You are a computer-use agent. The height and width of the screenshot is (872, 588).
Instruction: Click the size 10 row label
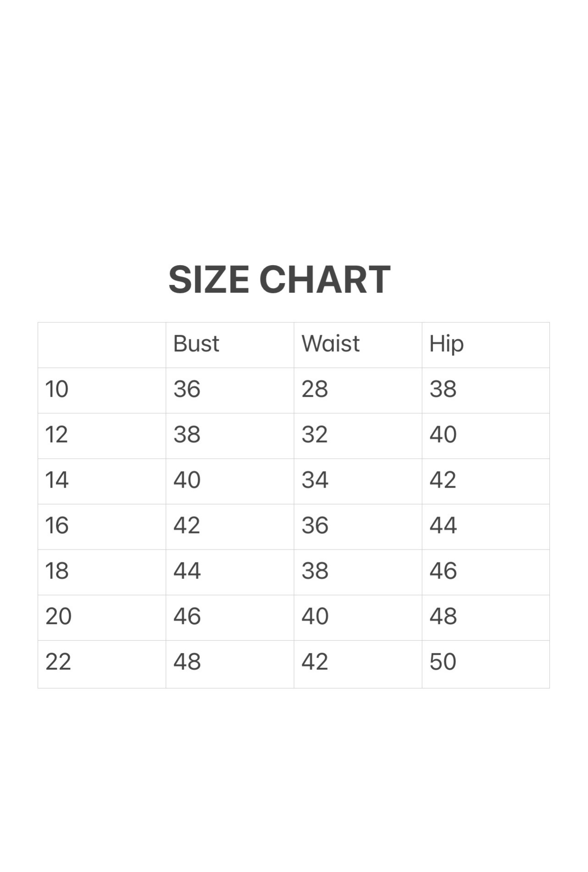pyautogui.click(x=57, y=389)
